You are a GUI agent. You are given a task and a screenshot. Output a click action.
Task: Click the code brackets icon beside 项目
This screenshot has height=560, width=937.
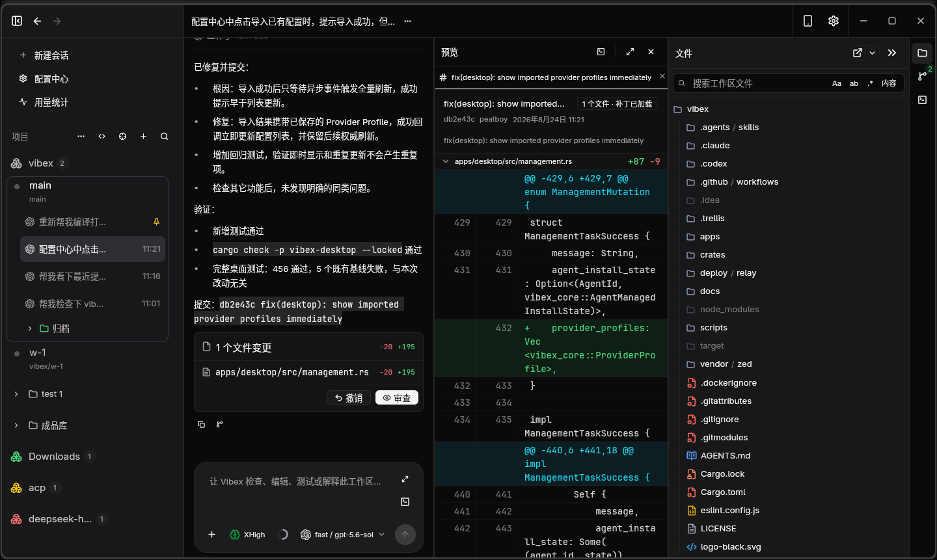pyautogui.click(x=102, y=137)
